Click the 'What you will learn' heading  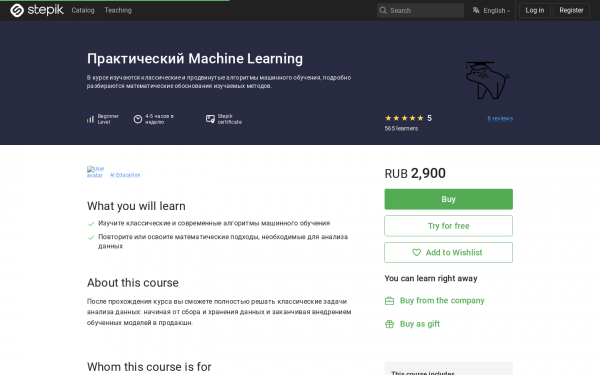(x=136, y=206)
